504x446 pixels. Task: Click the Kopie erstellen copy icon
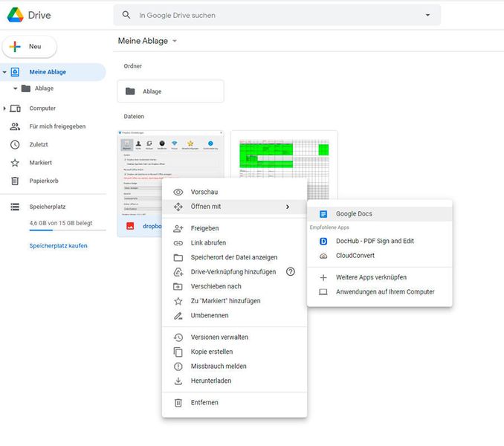coord(178,352)
